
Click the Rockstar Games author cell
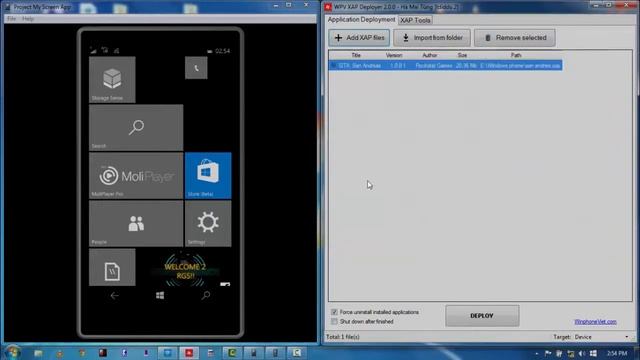click(433, 65)
